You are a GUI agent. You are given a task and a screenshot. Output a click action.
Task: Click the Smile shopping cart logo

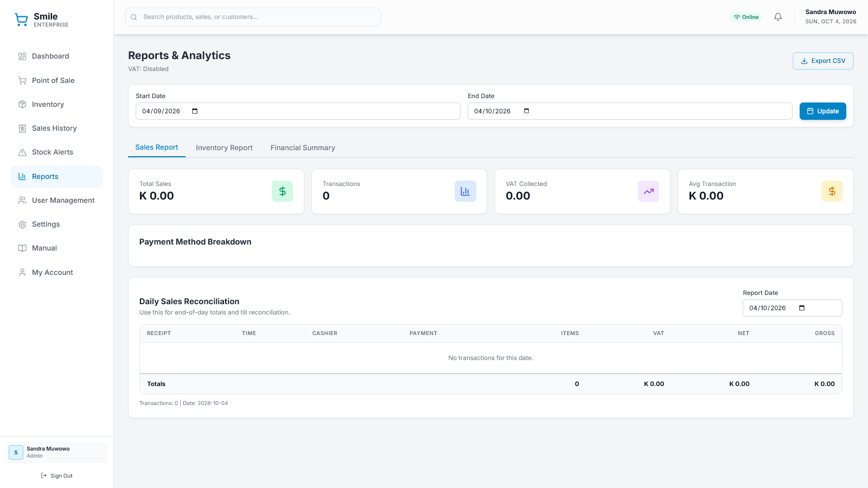click(21, 20)
